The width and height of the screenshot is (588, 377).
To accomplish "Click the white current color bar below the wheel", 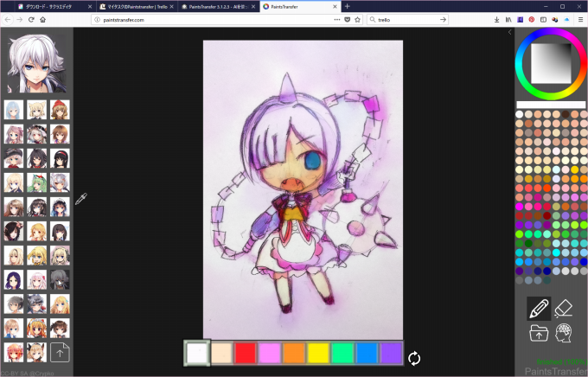I will point(551,105).
